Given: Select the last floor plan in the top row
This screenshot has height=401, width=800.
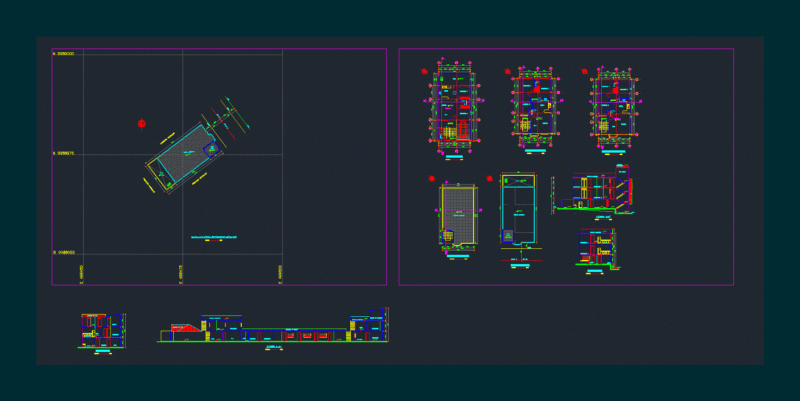Looking at the screenshot, I should tap(615, 107).
